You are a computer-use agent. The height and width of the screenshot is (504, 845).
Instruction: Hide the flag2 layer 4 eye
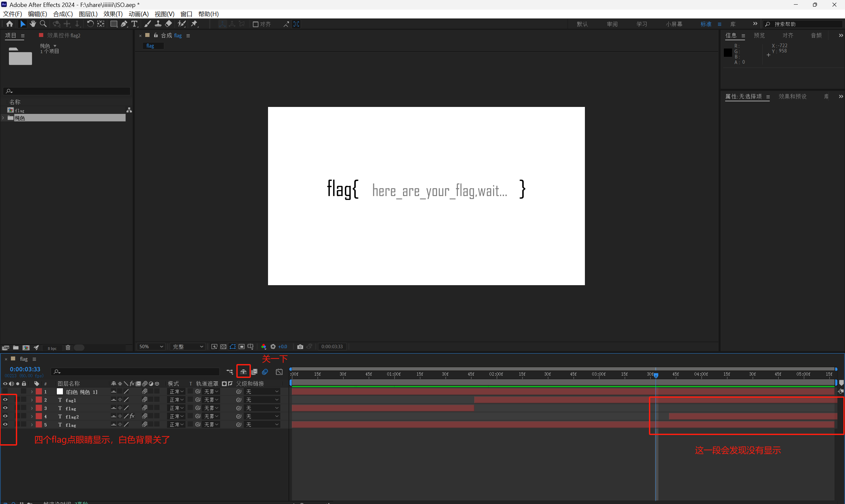(5, 416)
